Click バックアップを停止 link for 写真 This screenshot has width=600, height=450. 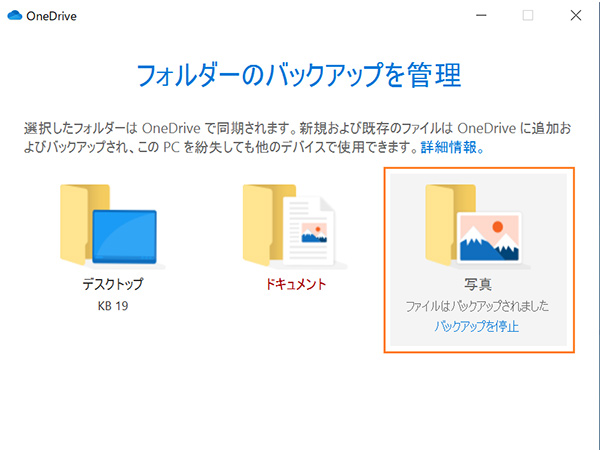[x=476, y=326]
